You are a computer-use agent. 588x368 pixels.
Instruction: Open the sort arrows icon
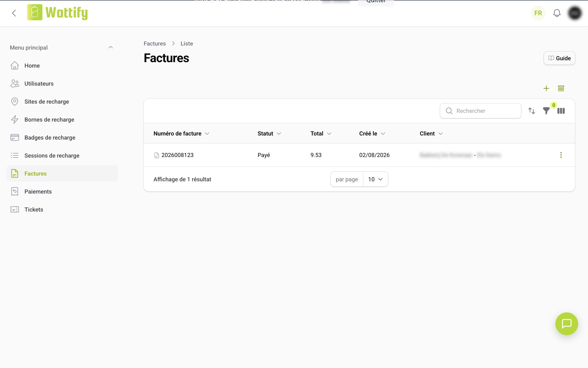click(531, 111)
